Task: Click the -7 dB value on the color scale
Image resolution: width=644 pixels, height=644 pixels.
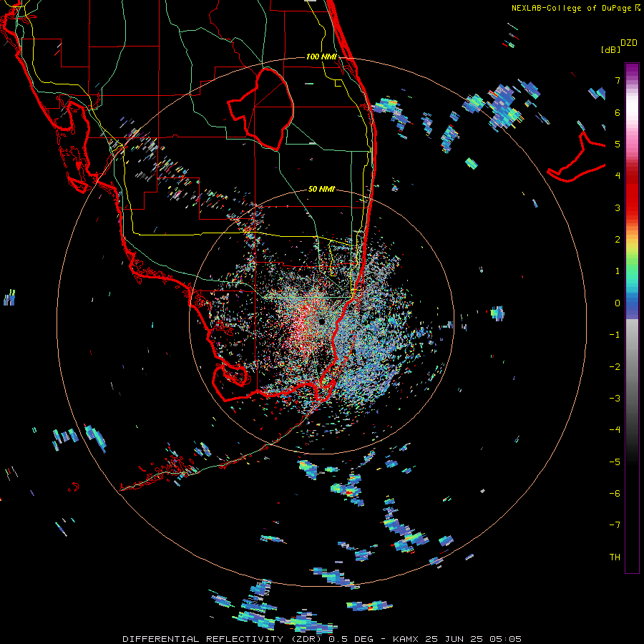Action: [615, 525]
